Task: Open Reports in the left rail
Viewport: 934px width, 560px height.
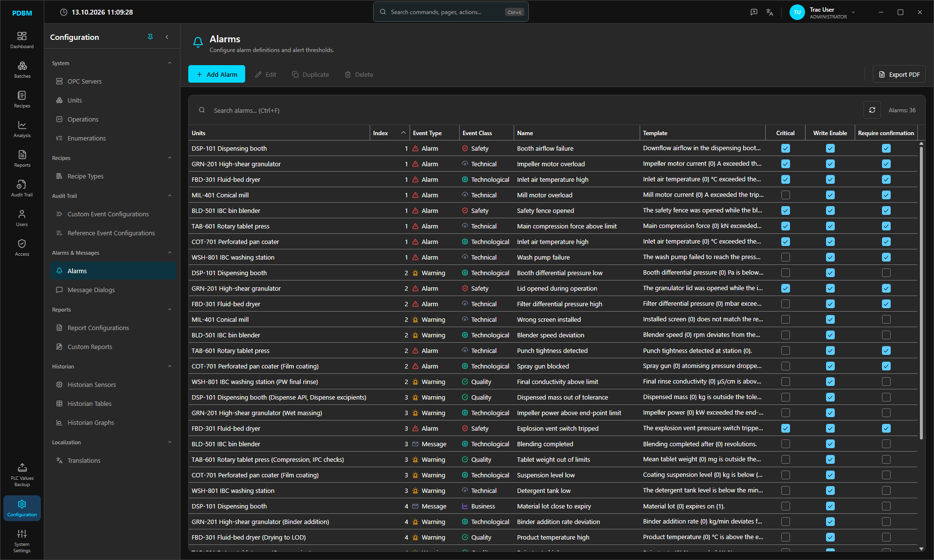Action: pos(22,159)
